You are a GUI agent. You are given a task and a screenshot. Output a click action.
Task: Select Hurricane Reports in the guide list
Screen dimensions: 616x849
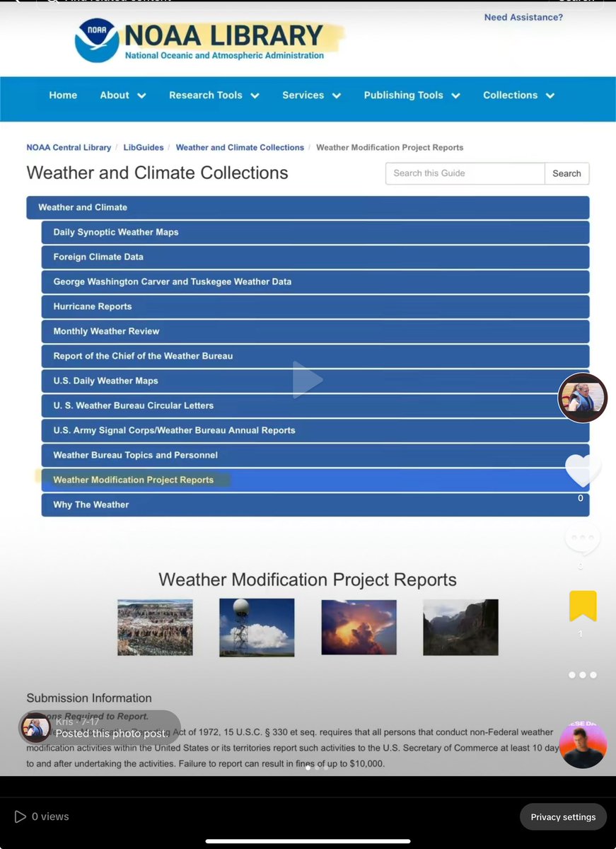coord(93,306)
